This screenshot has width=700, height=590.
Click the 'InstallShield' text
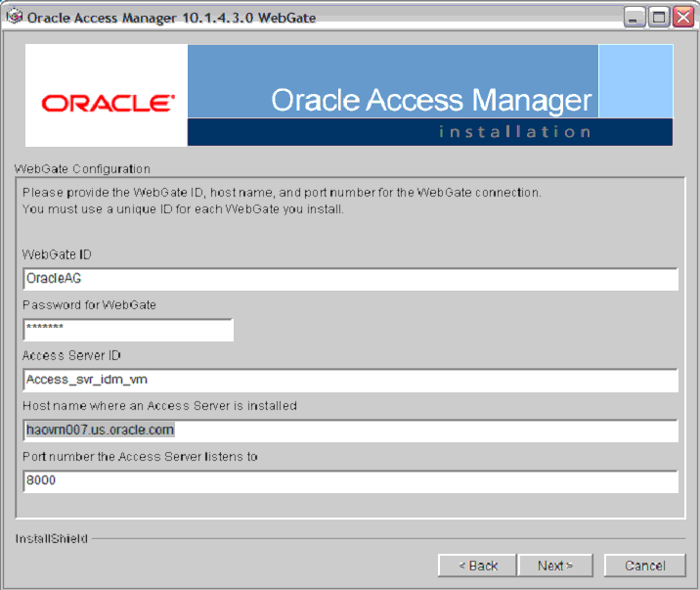click(x=52, y=539)
